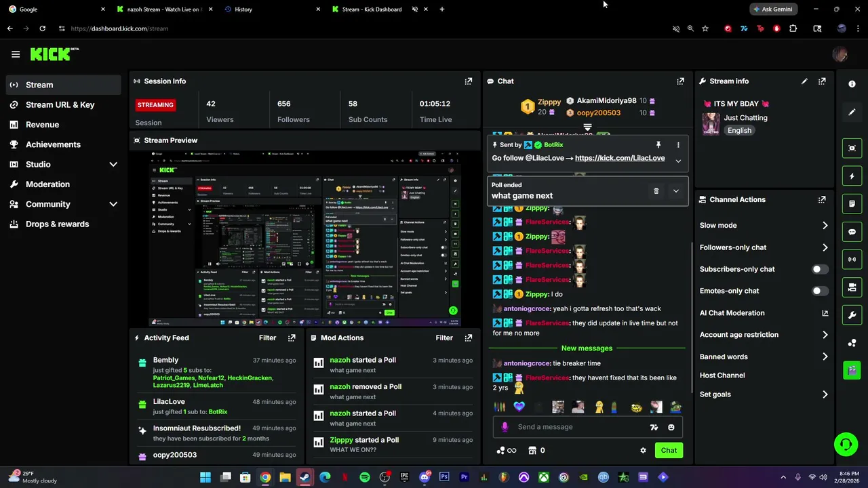Screen dimensions: 868x488
Task: Click the lightning bolt icon in right sidebar
Action: 852,176
